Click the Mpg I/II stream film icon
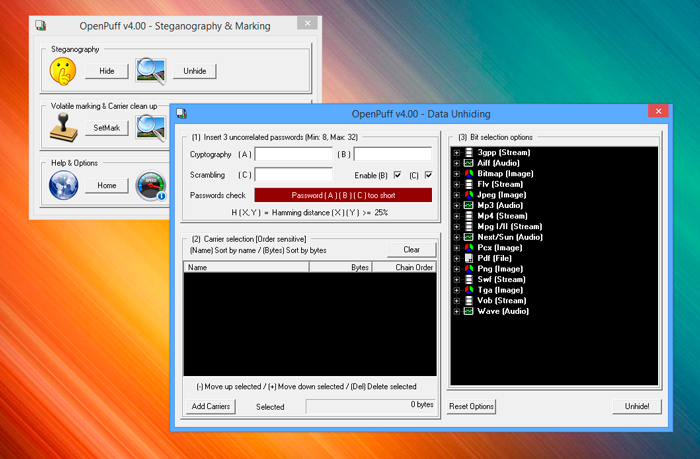The image size is (700, 459). point(468,226)
